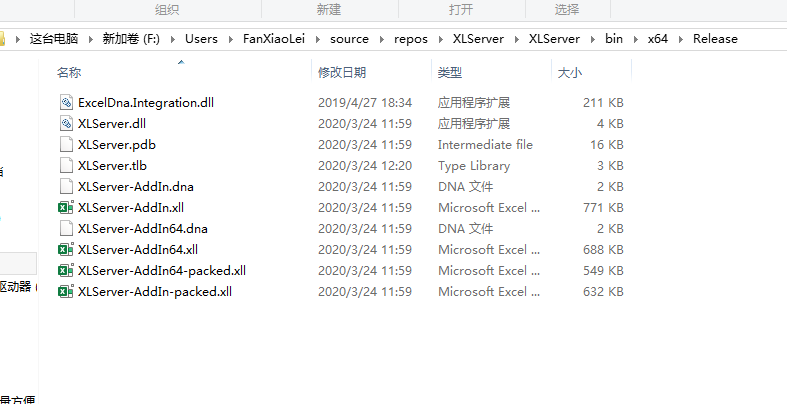Click the XLServer.dll file icon
This screenshot has width=787, height=404.
[x=66, y=124]
